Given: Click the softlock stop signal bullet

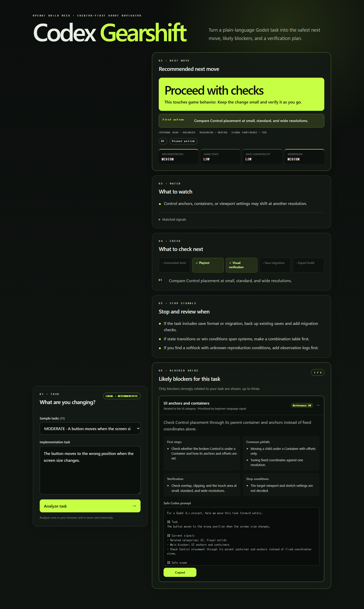Looking at the screenshot, I should click(x=241, y=348).
